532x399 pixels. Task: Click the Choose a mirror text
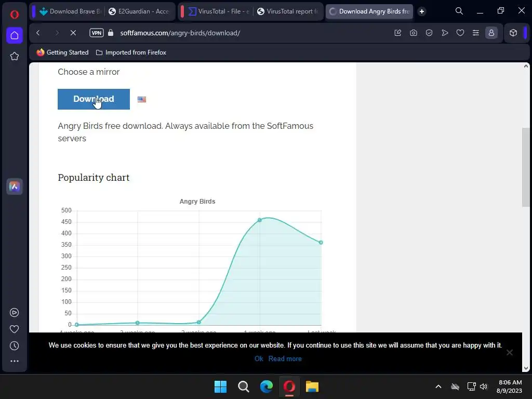click(88, 72)
